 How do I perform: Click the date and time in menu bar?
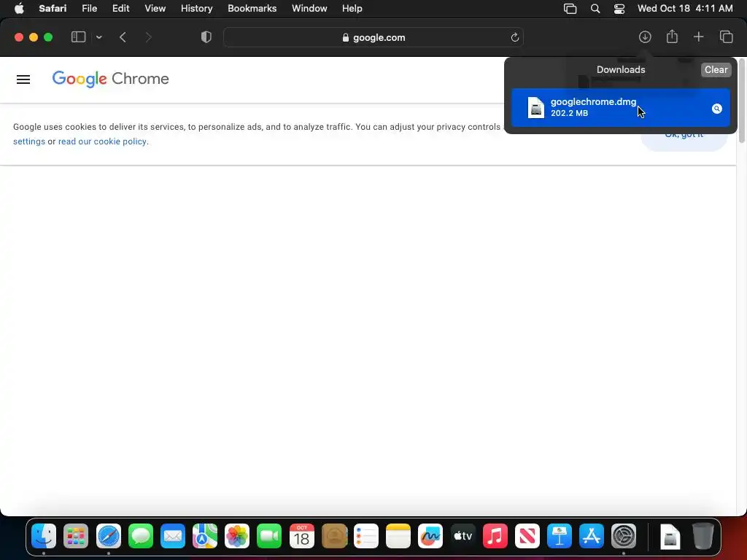(x=685, y=9)
